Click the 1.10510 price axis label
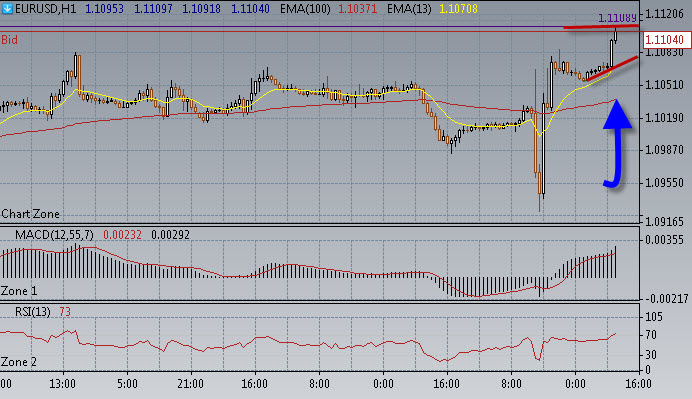 (664, 85)
